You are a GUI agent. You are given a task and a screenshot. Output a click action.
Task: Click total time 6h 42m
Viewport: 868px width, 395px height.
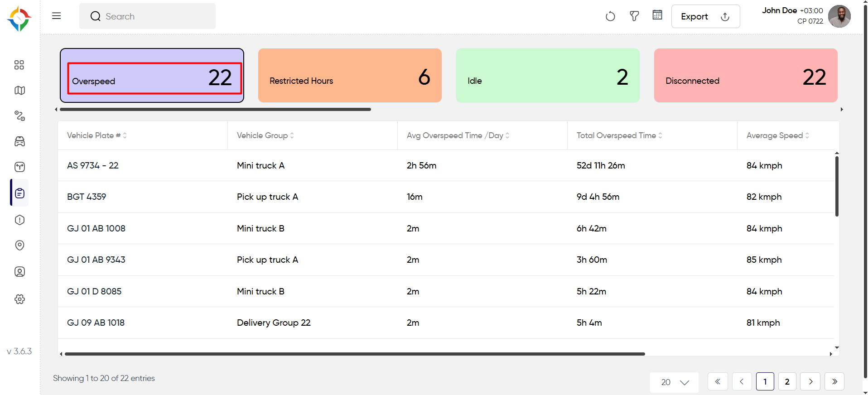(x=592, y=228)
